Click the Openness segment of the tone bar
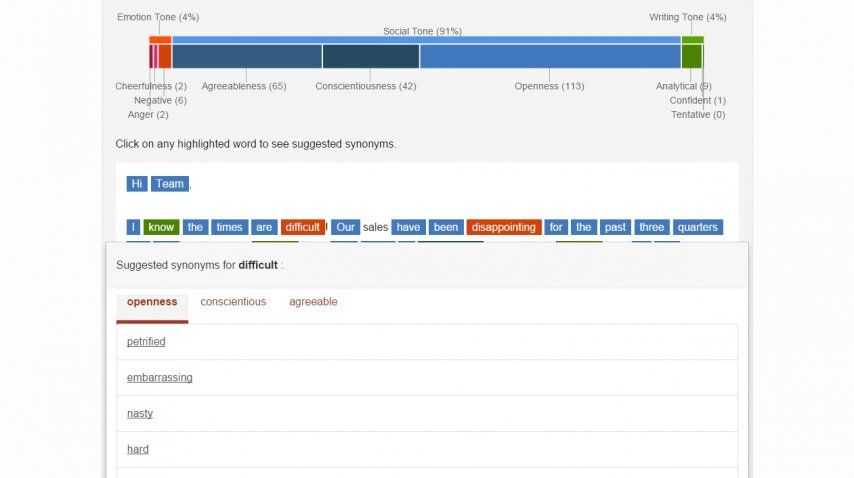 [550, 57]
